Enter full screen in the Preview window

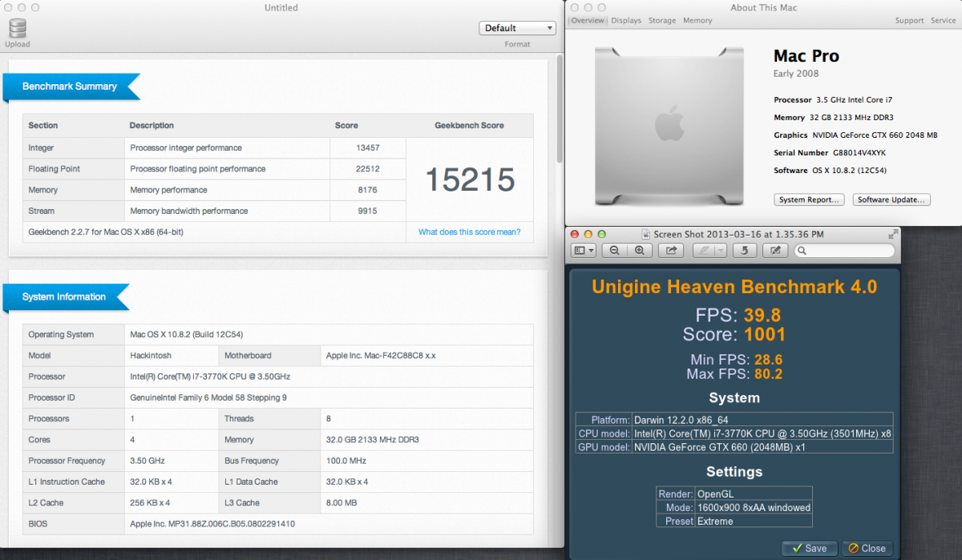click(893, 234)
